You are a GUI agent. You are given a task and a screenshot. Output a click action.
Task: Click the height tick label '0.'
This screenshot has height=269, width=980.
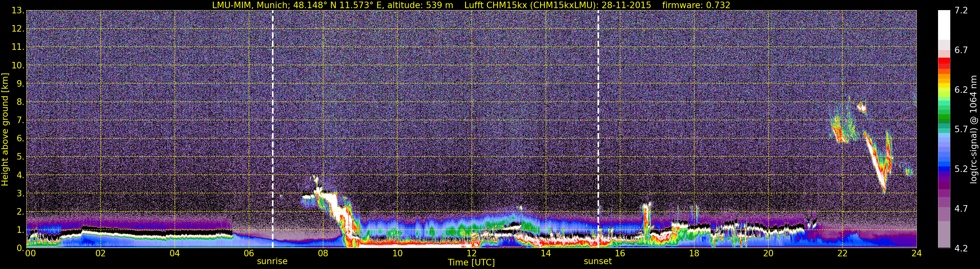coord(20,248)
